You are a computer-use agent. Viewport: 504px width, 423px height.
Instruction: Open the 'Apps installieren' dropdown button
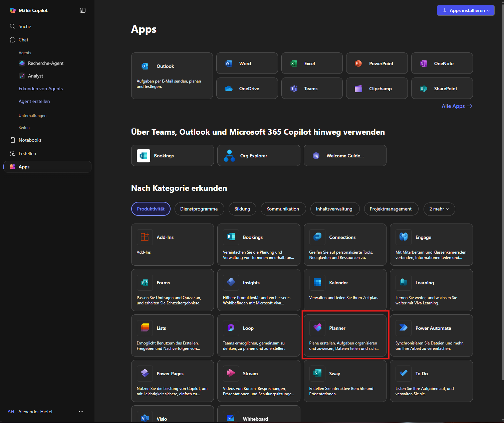point(465,10)
